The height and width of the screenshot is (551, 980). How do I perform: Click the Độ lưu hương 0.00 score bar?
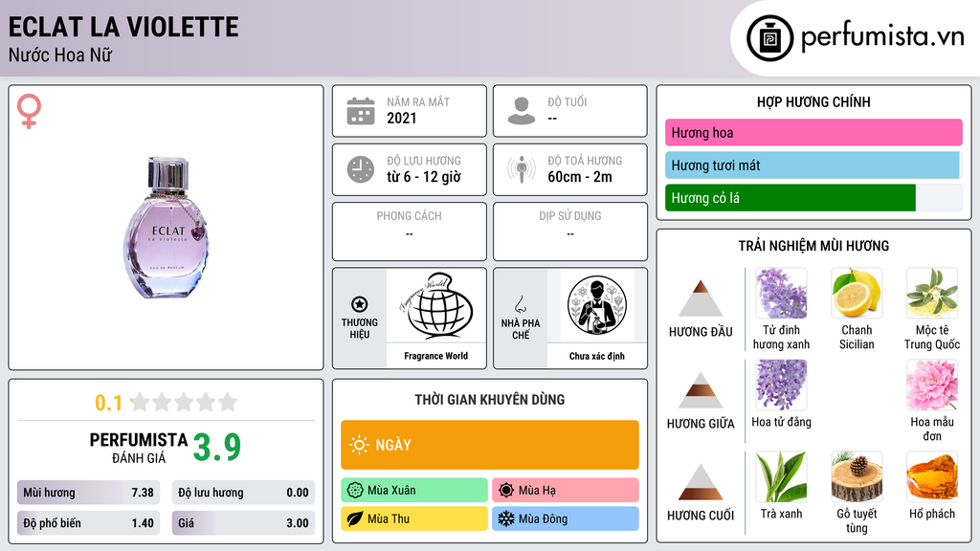pyautogui.click(x=243, y=493)
